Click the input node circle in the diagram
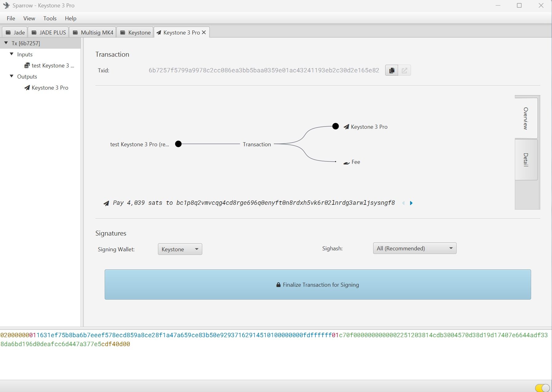This screenshot has width=552, height=392. click(x=178, y=144)
